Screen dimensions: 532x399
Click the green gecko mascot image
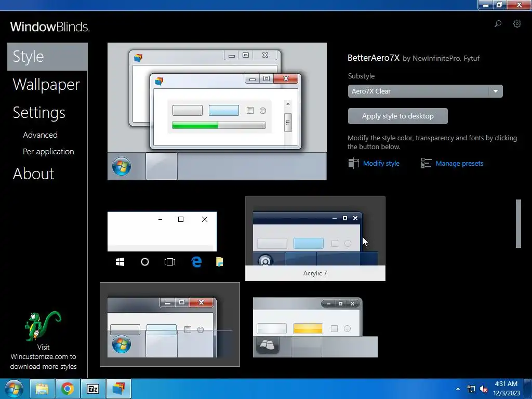(43, 326)
